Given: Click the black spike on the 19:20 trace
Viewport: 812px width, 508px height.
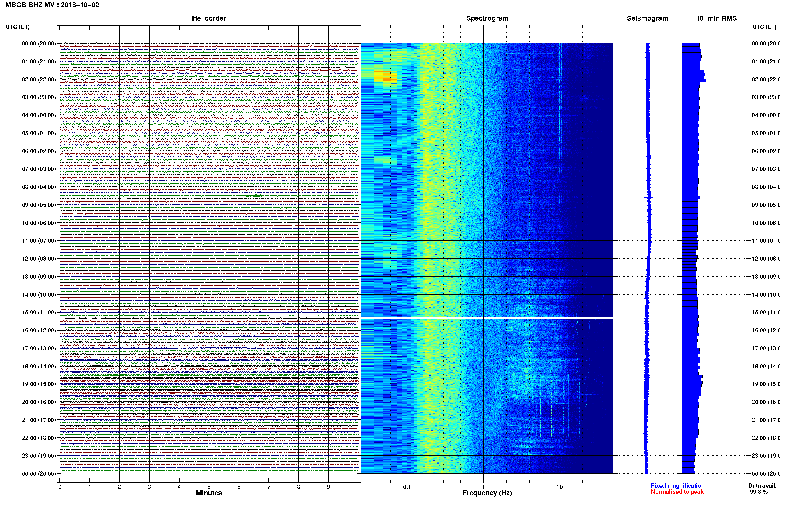Looking at the screenshot, I should click(x=250, y=390).
